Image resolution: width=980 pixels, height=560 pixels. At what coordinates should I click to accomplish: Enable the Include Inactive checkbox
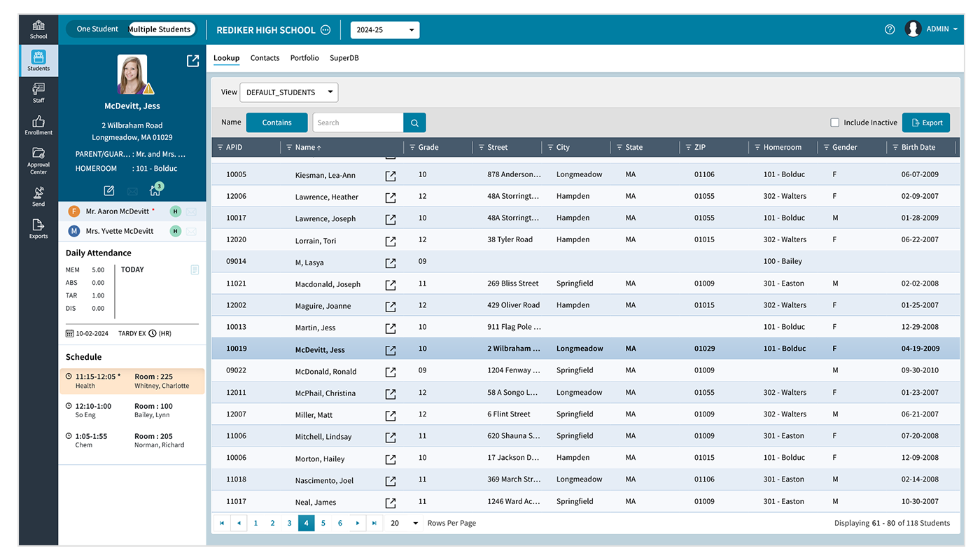coord(834,122)
